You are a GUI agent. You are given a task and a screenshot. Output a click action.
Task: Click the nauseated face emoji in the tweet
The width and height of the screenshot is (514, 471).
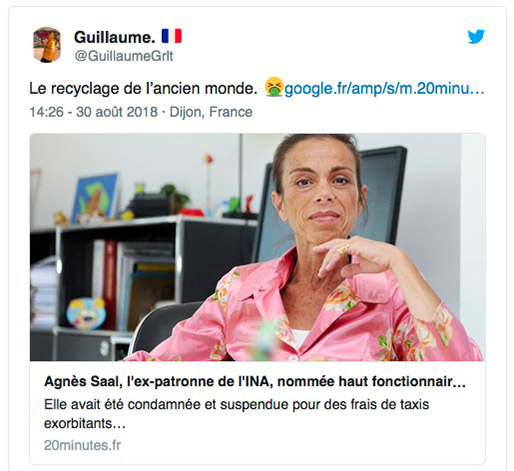coord(274,87)
